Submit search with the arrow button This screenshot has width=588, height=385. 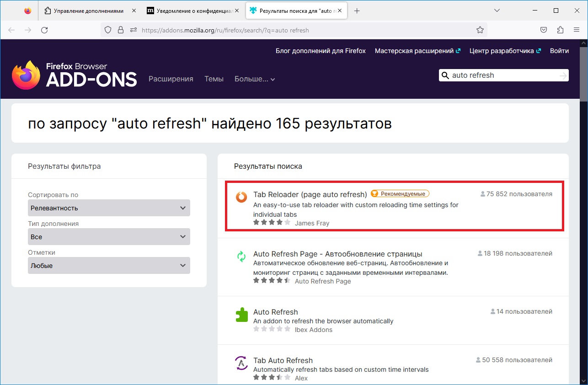tap(563, 75)
